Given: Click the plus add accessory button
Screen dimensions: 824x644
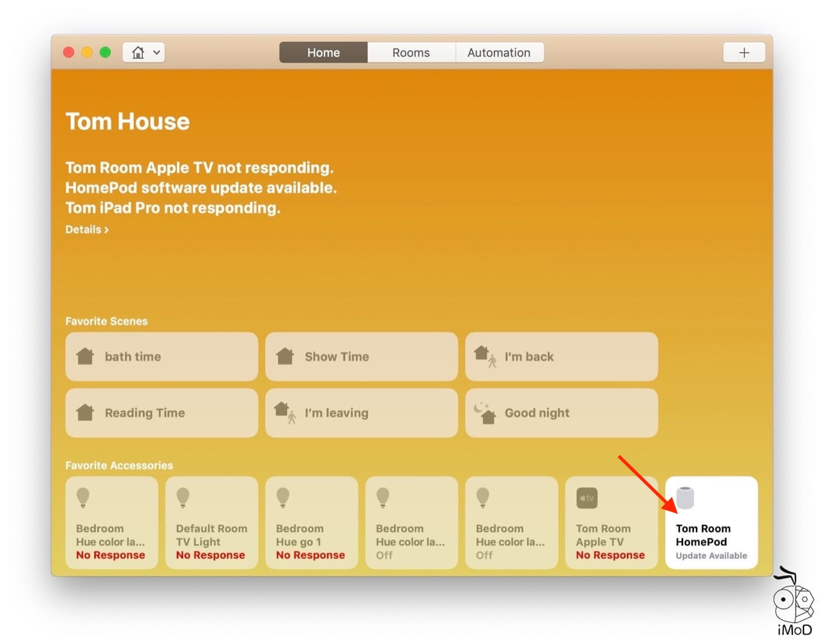Looking at the screenshot, I should [x=744, y=52].
